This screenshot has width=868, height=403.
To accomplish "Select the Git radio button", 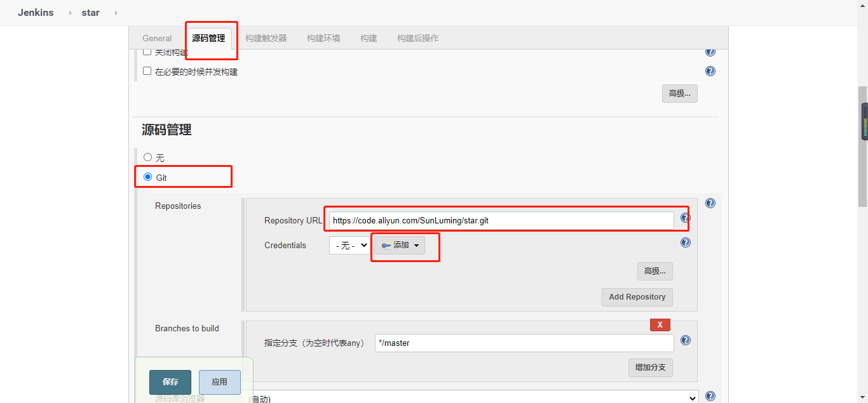I will 148,177.
